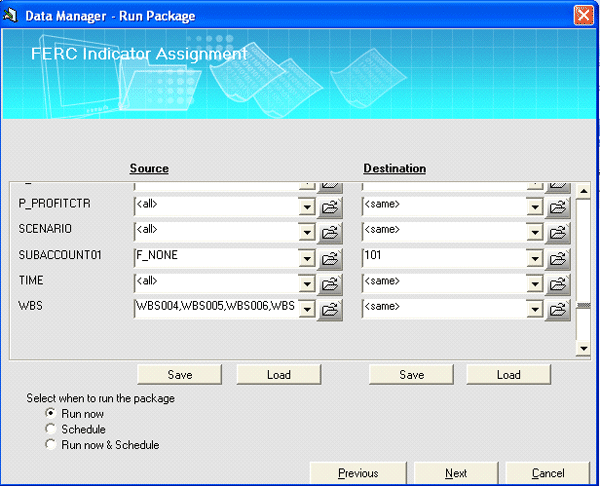Click browse icon for source WBS
The height and width of the screenshot is (486, 600).
[330, 310]
